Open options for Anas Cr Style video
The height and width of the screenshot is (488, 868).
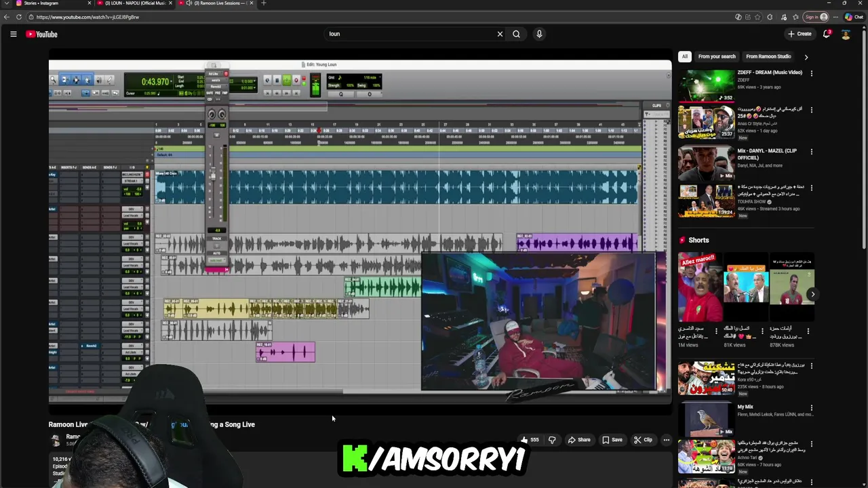812,110
